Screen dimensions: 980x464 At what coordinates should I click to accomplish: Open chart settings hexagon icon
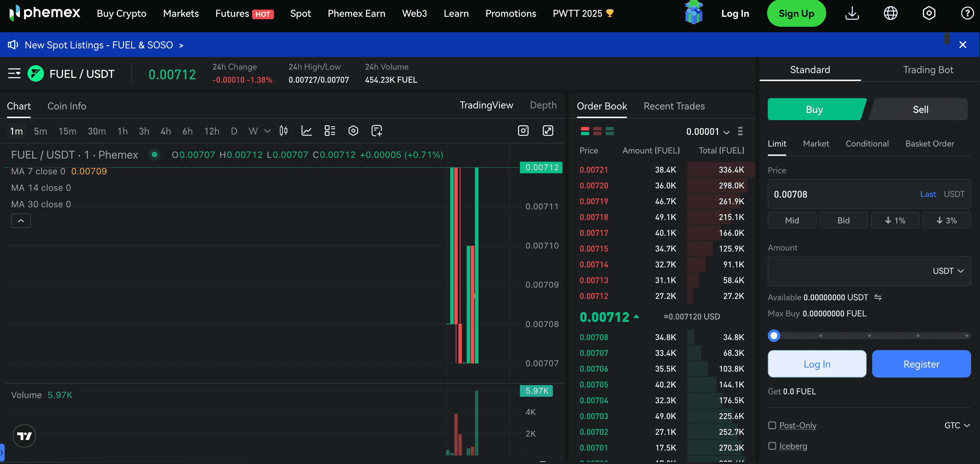353,131
